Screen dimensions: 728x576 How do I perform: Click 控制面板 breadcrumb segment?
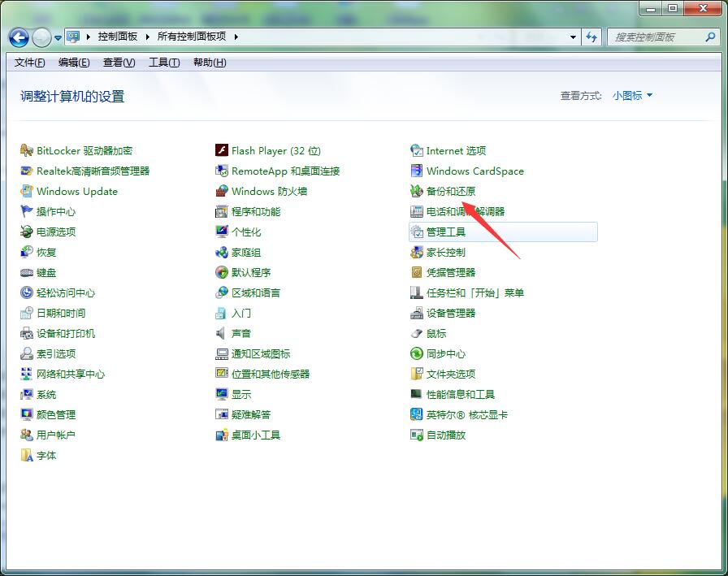tap(118, 37)
